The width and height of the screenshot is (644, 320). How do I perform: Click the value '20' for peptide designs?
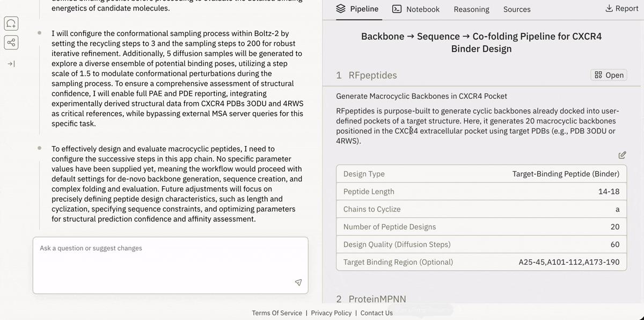pyautogui.click(x=615, y=227)
